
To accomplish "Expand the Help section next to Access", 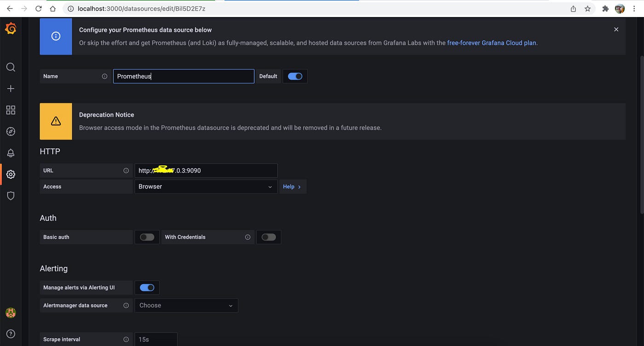I will (x=293, y=187).
